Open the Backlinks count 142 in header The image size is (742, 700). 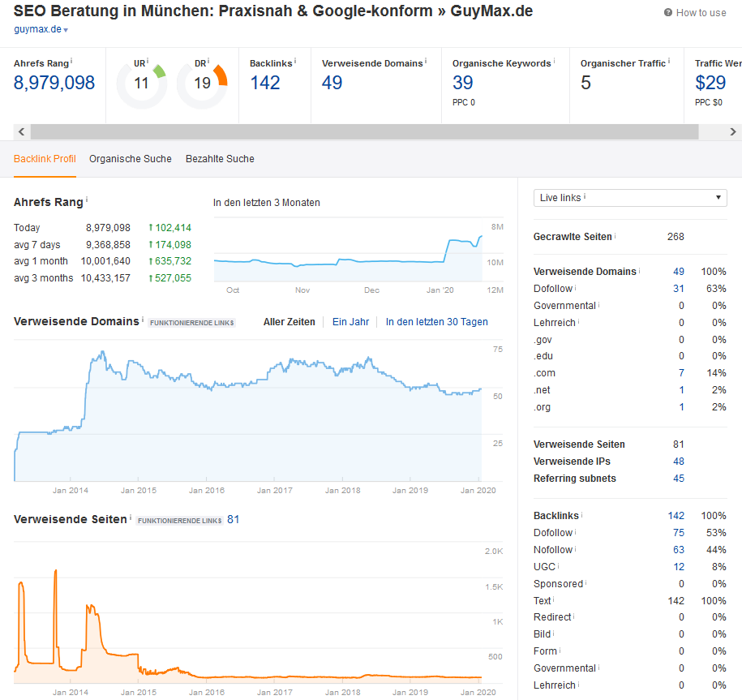[x=265, y=83]
